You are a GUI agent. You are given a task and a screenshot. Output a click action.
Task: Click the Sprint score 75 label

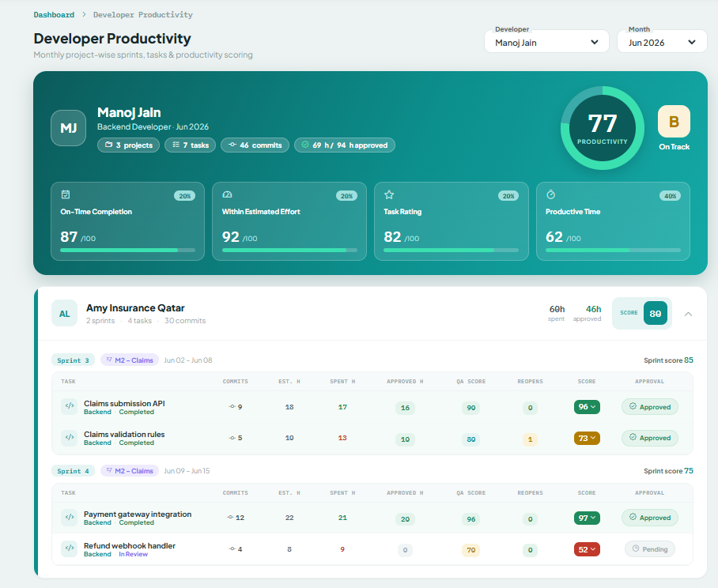[668, 471]
